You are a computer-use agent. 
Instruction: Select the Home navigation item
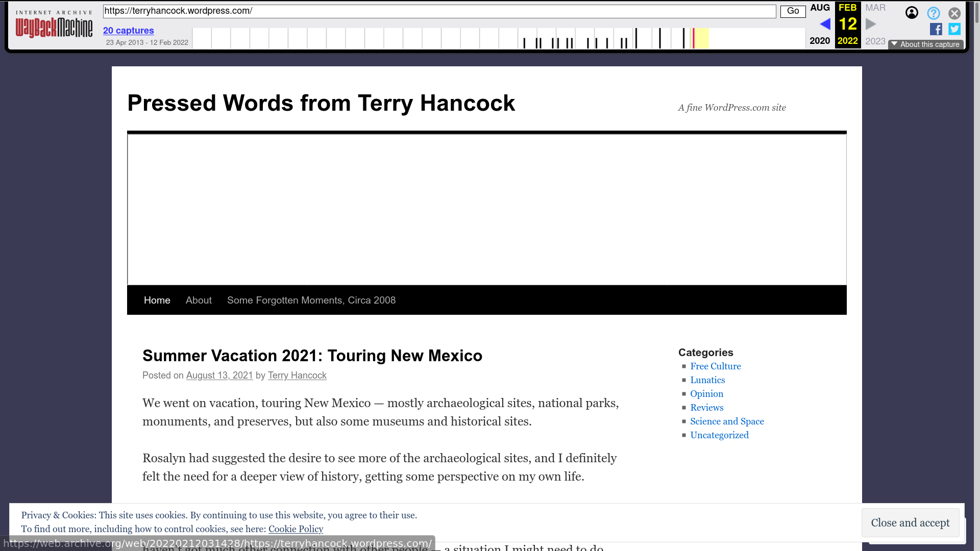pos(157,300)
